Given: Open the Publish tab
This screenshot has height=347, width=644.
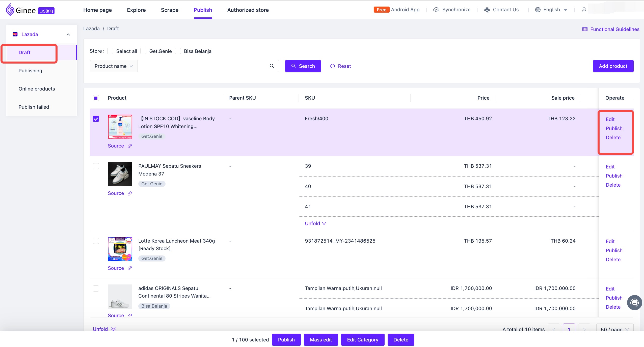Looking at the screenshot, I should [203, 10].
